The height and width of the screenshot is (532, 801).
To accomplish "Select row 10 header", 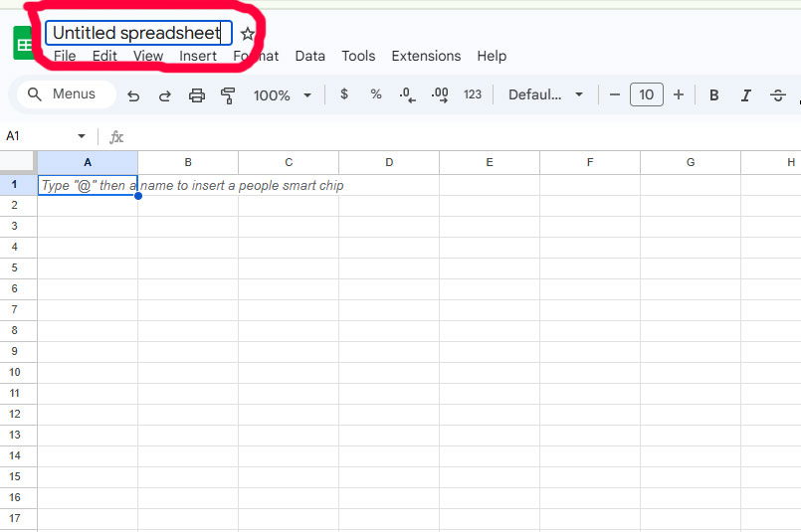I will [18, 373].
